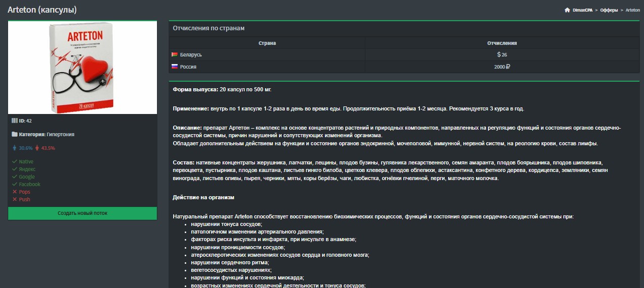Click the Применение label
Screen dimensions: 644x288
point(191,108)
